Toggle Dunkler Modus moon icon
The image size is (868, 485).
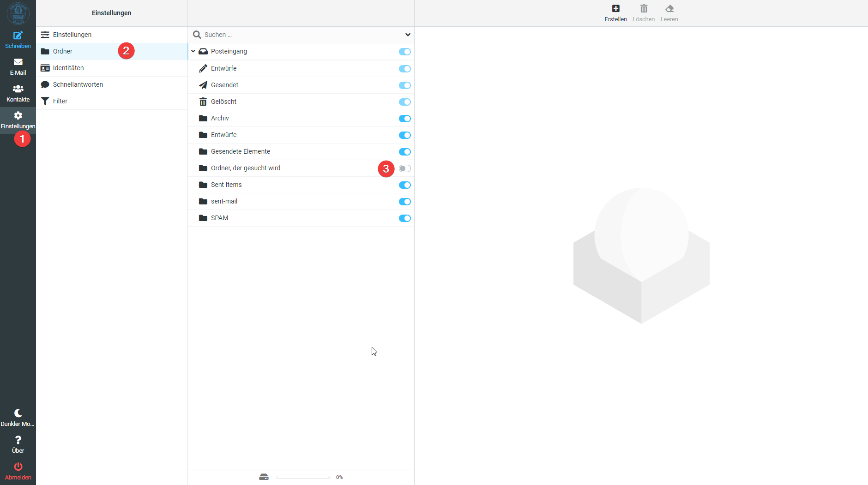coord(18,413)
